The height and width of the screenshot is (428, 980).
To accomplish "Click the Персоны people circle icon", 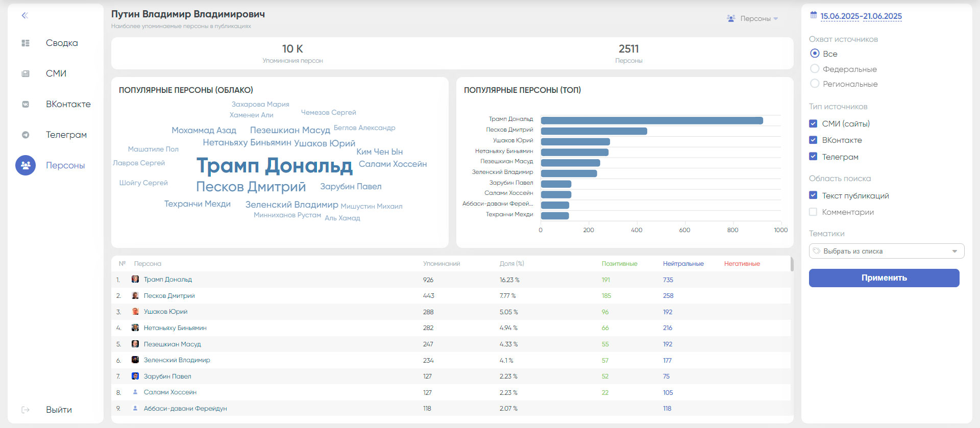I will click(26, 165).
